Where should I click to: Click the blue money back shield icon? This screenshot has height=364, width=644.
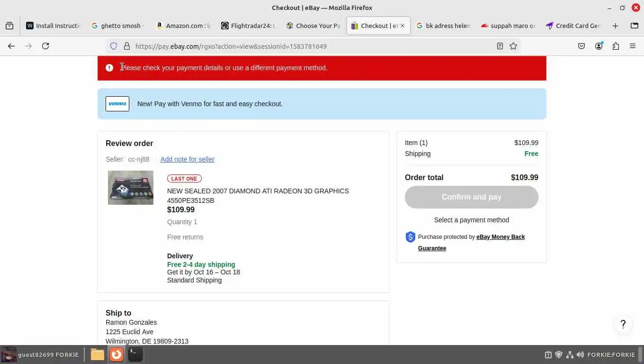[x=411, y=237]
